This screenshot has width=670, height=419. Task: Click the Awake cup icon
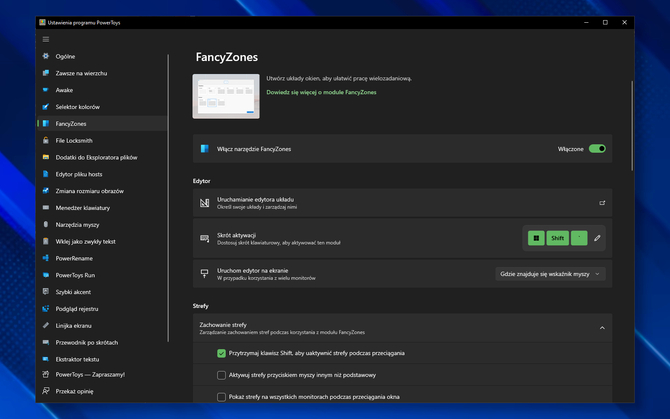tap(46, 90)
